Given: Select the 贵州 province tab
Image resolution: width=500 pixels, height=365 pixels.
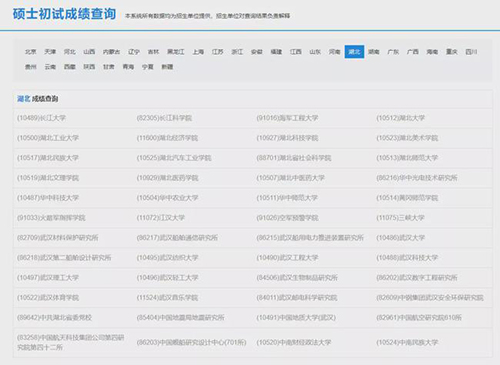Looking at the screenshot, I should 30,67.
